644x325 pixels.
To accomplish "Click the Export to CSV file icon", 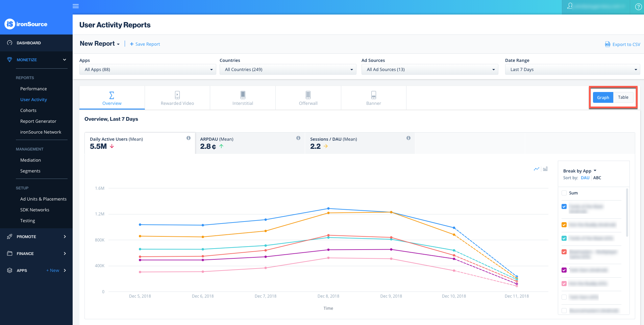I will (608, 44).
